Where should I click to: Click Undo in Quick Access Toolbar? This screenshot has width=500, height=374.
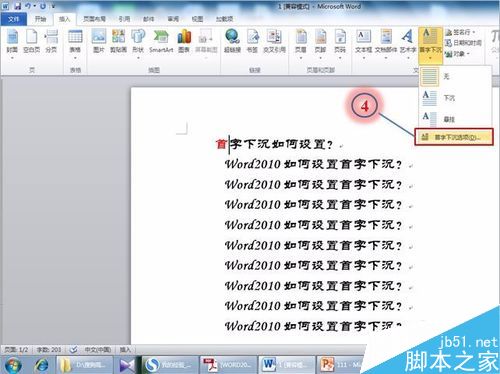point(29,6)
